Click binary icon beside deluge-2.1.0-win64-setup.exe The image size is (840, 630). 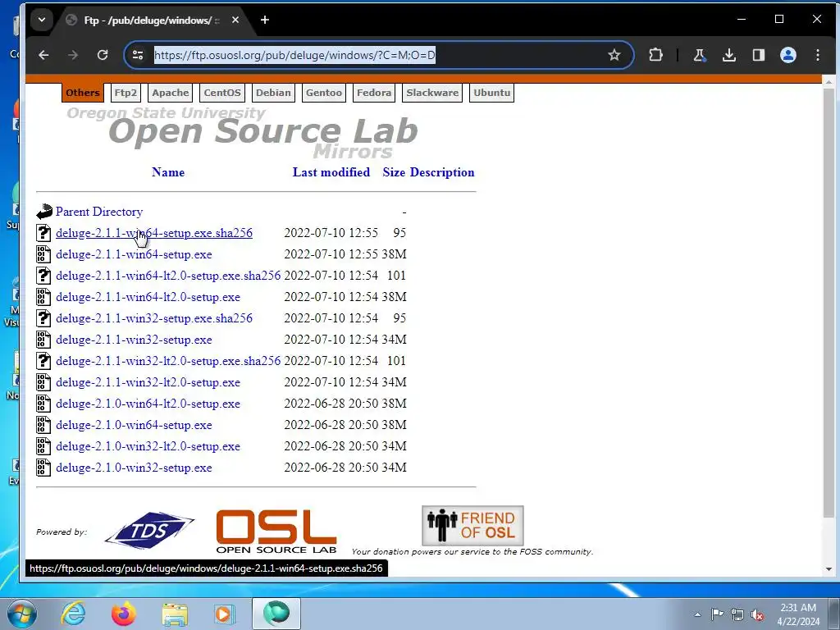[44, 426]
